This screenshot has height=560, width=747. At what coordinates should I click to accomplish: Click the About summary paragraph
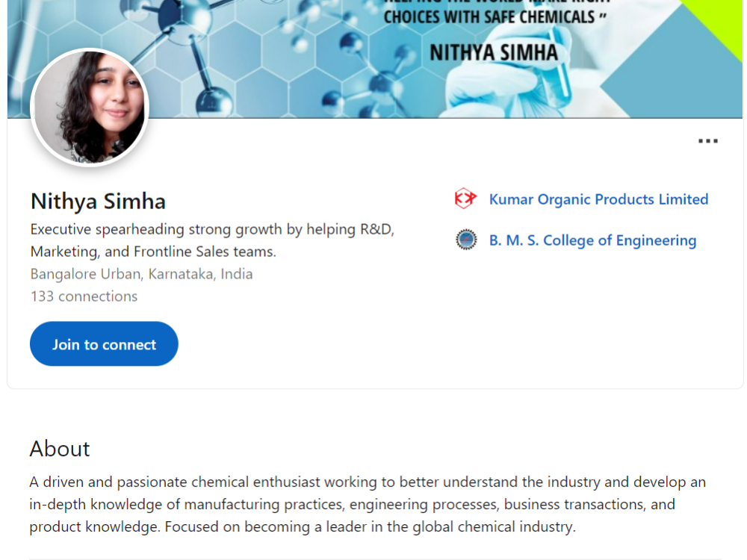click(368, 504)
